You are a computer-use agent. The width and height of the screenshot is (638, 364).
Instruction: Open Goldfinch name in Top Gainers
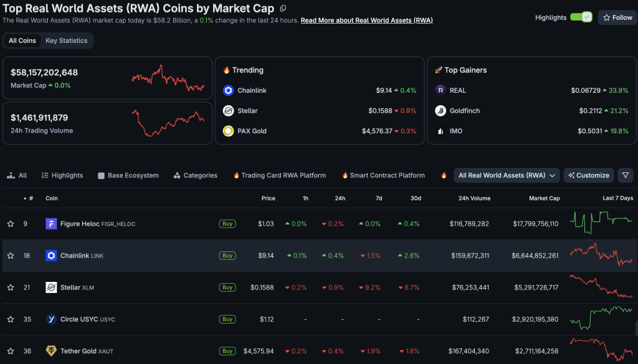(465, 111)
